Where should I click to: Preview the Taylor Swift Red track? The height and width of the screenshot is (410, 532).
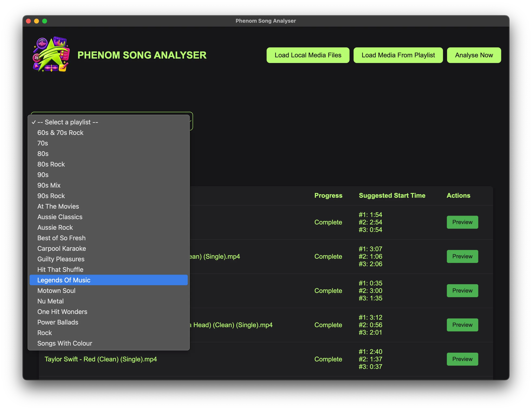[x=462, y=359]
